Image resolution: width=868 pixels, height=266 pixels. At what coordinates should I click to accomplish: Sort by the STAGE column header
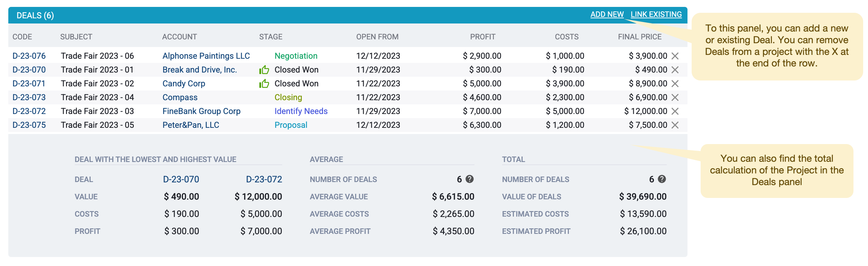[x=271, y=37]
